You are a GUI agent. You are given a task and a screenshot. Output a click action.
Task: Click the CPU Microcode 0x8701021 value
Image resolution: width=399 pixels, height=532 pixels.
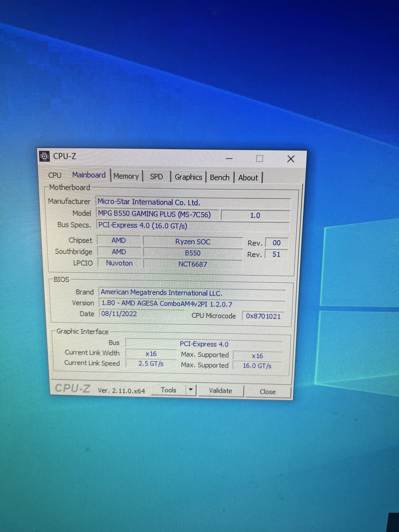click(x=263, y=316)
